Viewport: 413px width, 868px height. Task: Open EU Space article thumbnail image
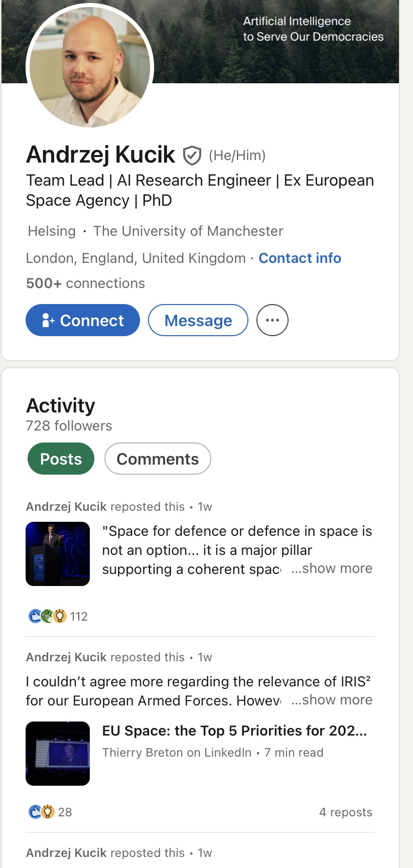pos(58,754)
